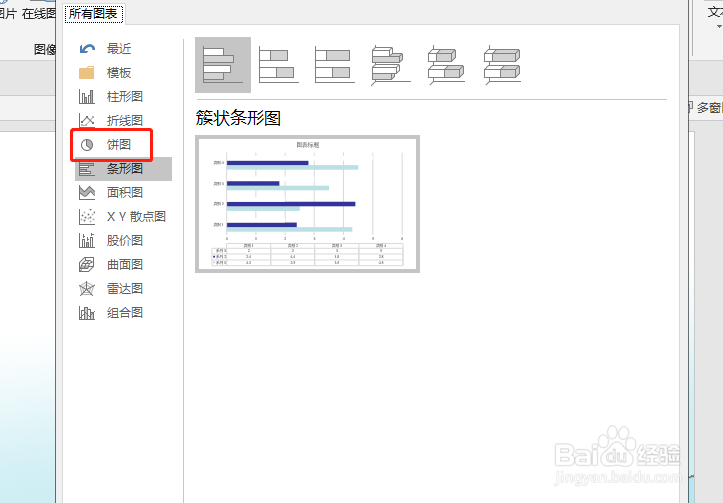723x503 pixels.
Task: Select the 3-D clustered bar subtype icon
Action: point(390,65)
